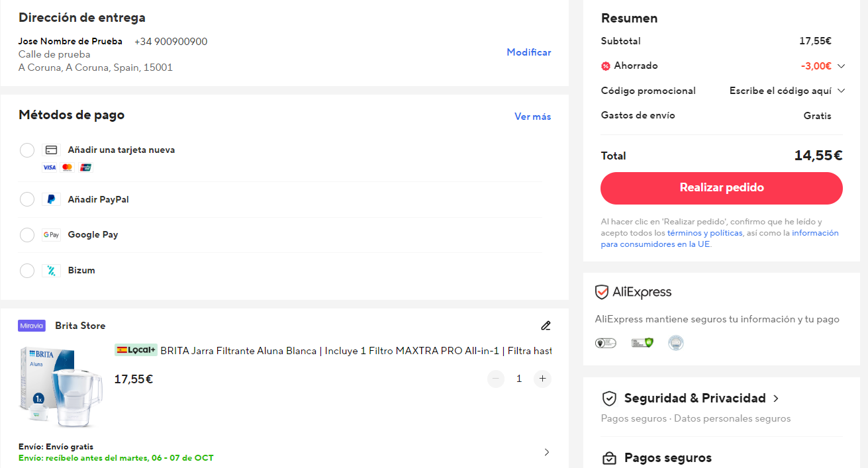
Task: Expand the Ahorrado savings chevron
Action: (x=841, y=66)
